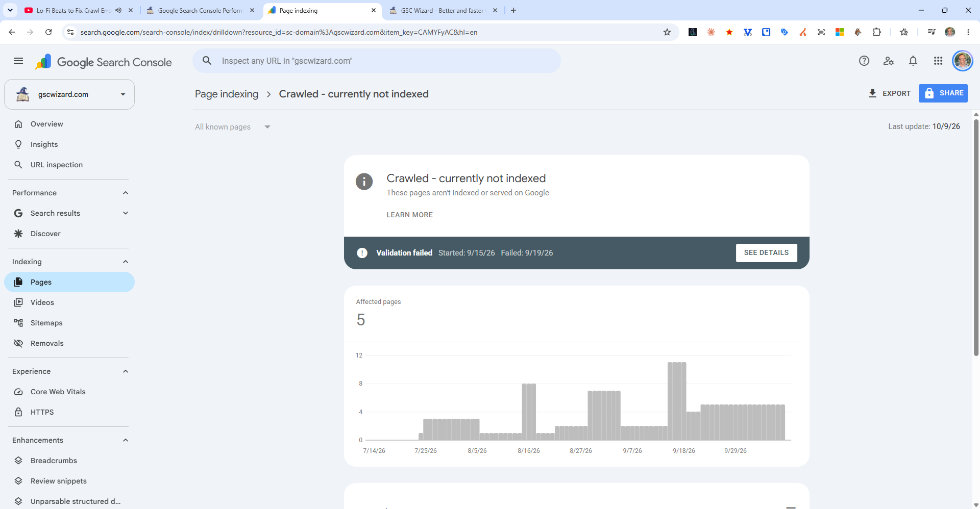Select Pages in the Indexing menu
This screenshot has width=980, height=509.
point(69,282)
